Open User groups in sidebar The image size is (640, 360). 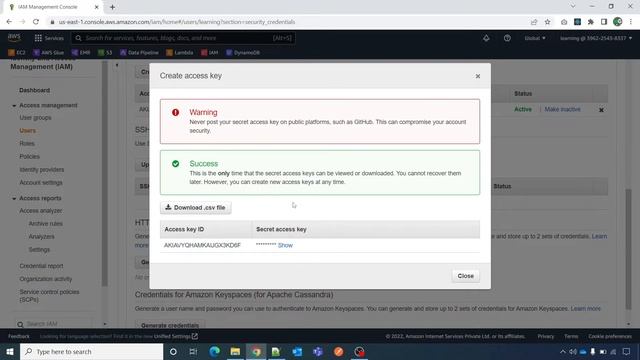coord(35,118)
